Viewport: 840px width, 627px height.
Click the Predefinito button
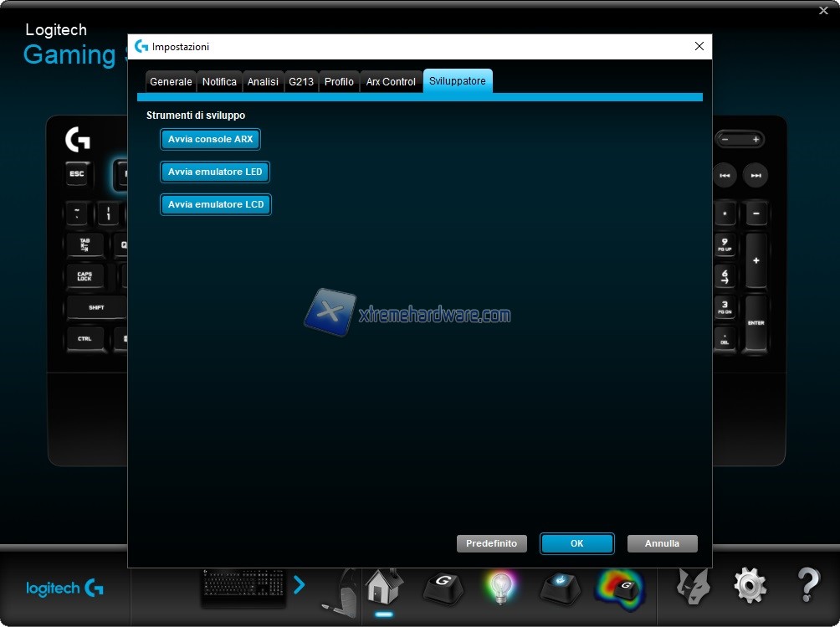pos(491,544)
